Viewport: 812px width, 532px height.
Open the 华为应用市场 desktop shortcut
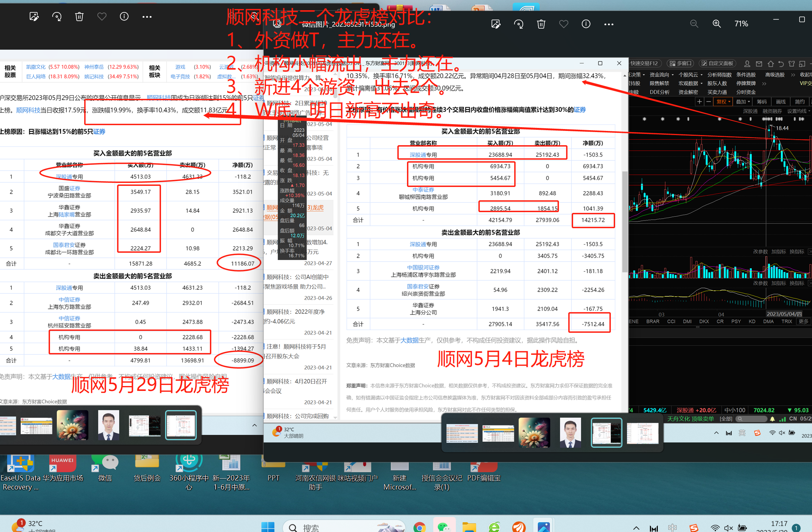[x=62, y=468]
